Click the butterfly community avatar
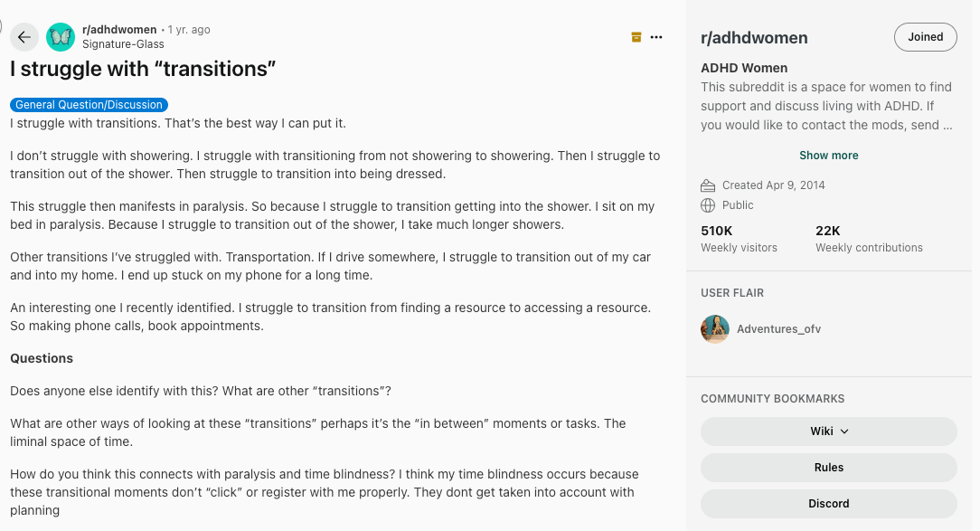The image size is (980, 531). (60, 37)
